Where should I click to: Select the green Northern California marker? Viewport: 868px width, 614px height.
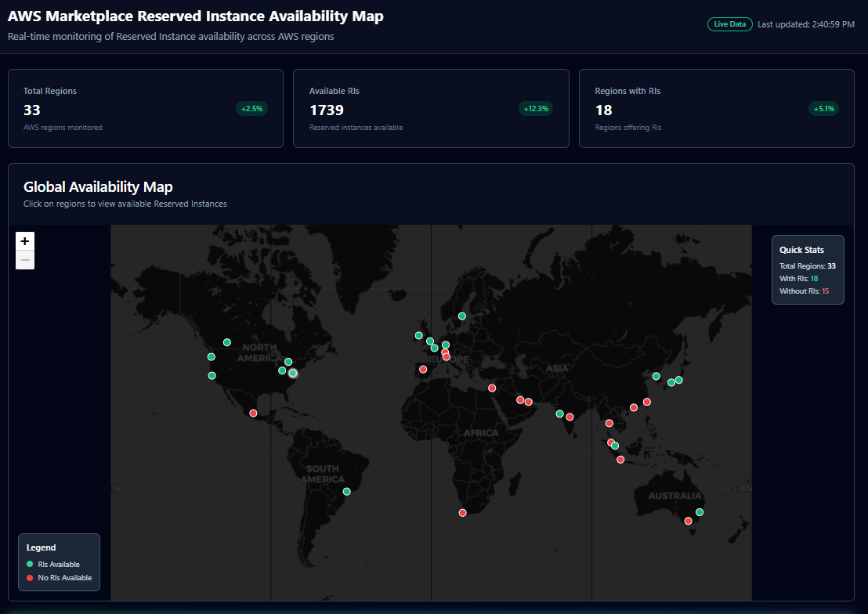pos(212,375)
